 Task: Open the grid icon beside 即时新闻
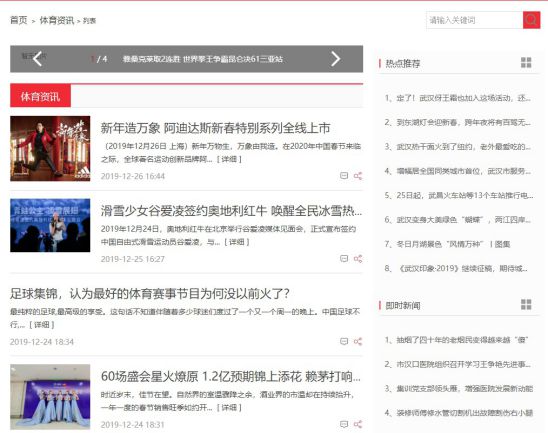(526, 304)
